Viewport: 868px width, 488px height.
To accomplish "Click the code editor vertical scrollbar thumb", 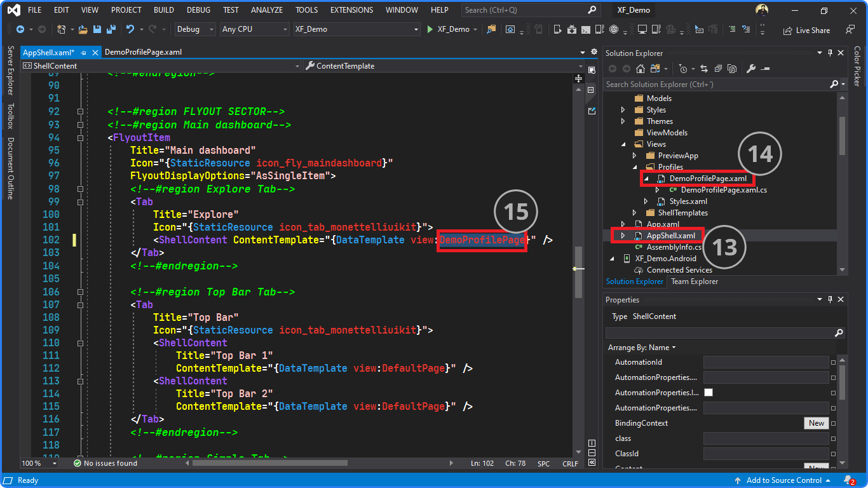I will pyautogui.click(x=578, y=273).
